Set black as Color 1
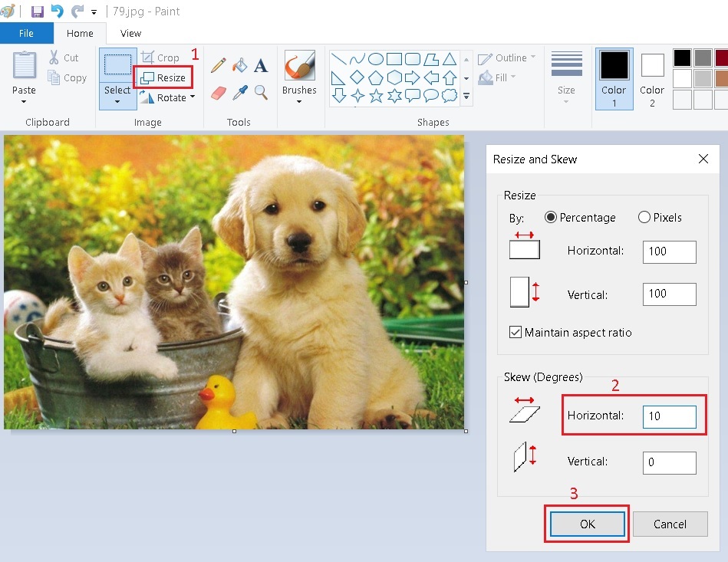728x562 pixels. (x=682, y=57)
